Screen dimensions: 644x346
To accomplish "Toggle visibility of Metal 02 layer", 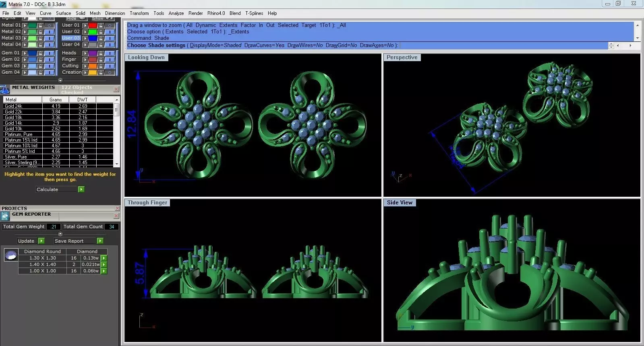I will click(x=49, y=32).
